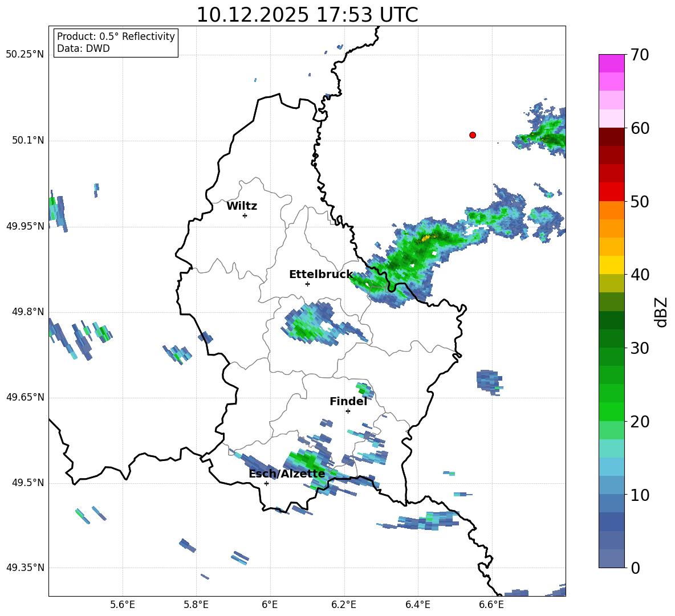Viewport: 675px width, 616px height.
Task: Click the Findel city label
Action: (x=348, y=401)
